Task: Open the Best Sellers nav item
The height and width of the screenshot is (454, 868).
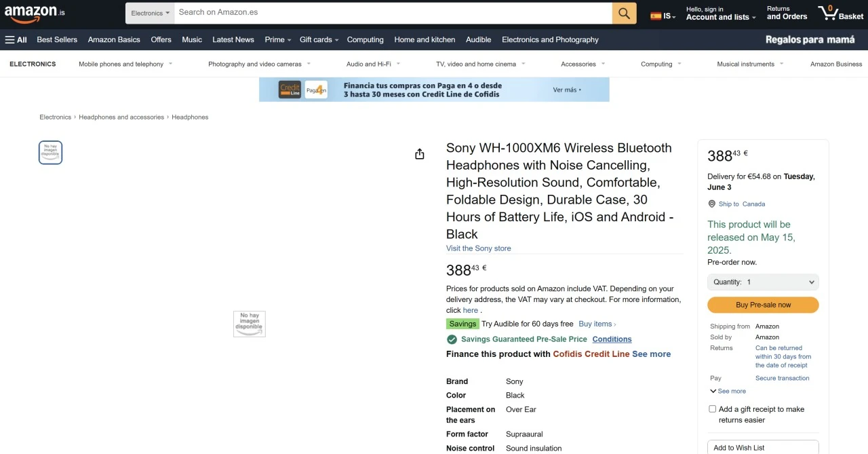Action: point(57,39)
